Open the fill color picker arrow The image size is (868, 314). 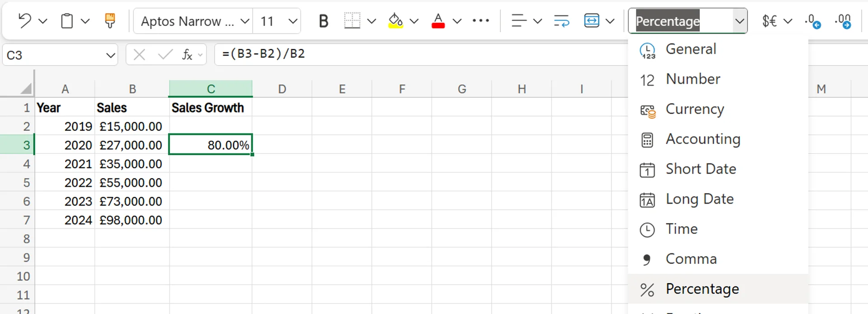click(414, 21)
